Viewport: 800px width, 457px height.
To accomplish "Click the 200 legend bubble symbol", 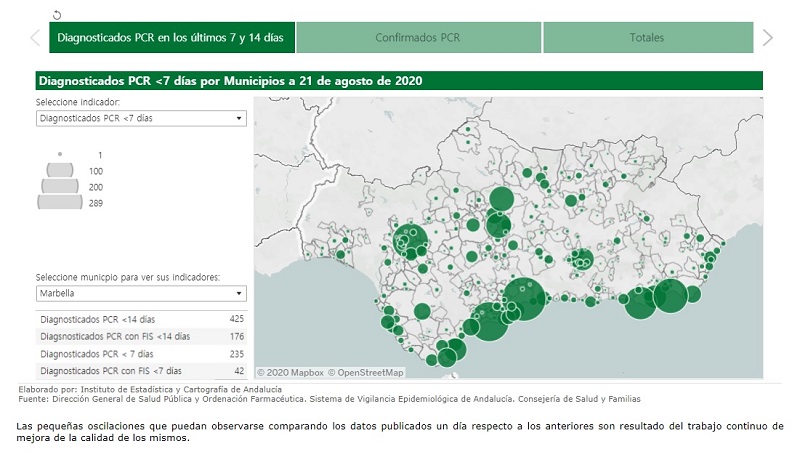I will click(60, 186).
